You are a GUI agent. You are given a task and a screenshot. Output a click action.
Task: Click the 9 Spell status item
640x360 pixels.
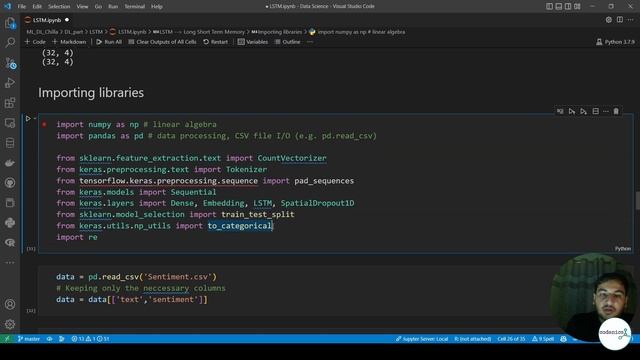tap(543, 339)
